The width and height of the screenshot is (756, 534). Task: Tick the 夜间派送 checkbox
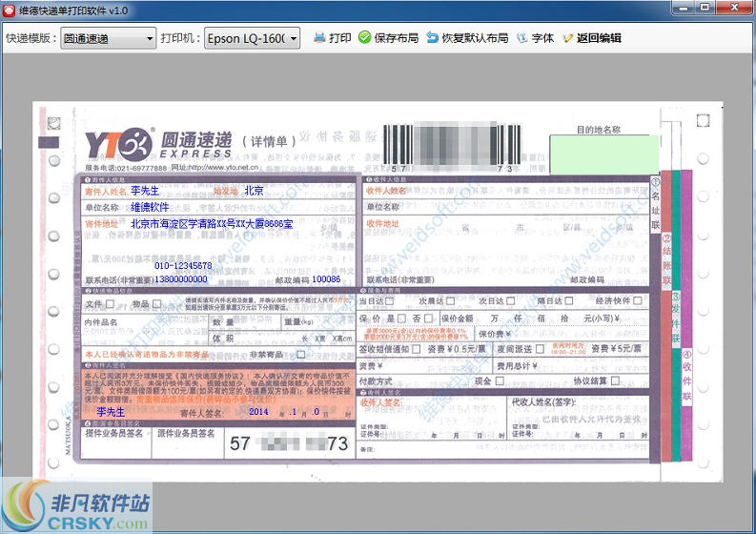pyautogui.click(x=540, y=349)
